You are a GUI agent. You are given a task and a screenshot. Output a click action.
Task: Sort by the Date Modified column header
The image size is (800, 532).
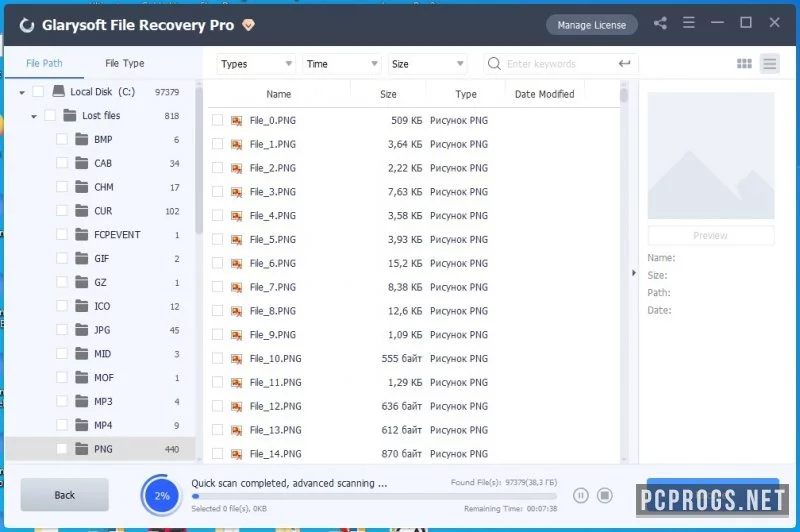544,94
